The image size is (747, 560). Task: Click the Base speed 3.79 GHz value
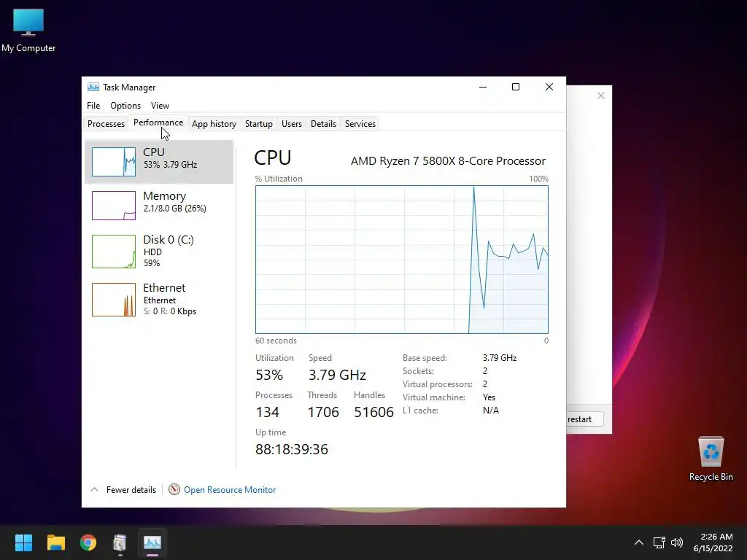(x=500, y=358)
